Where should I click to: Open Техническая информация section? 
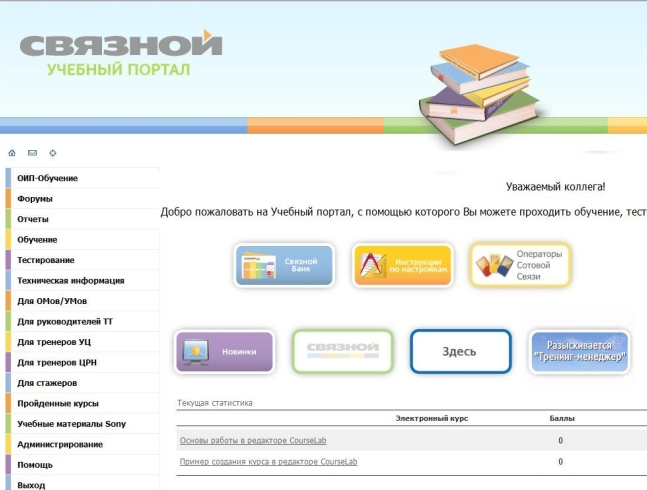71,281
